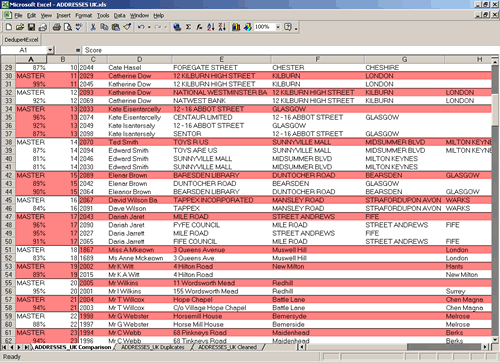Click the E-mail icon in toolbar
The image size is (500, 363).
43,27
